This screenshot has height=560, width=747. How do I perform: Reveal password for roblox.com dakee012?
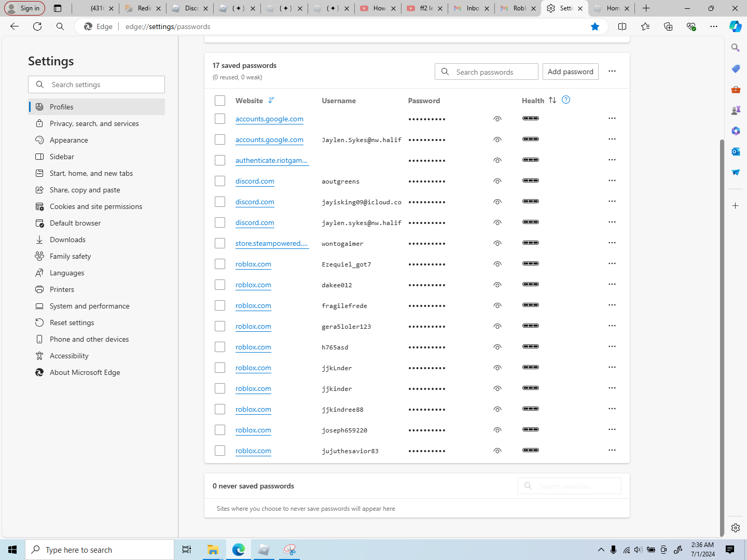point(497,285)
